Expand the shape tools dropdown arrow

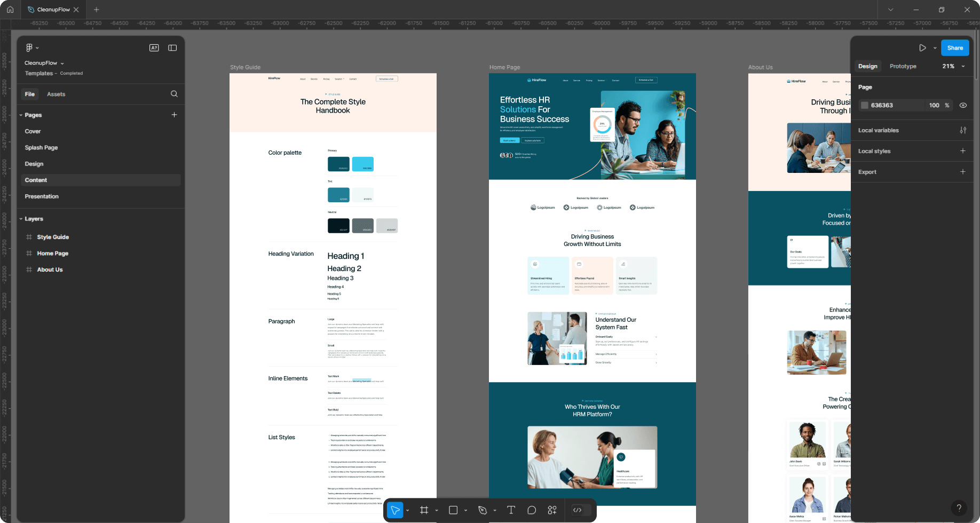click(465, 510)
